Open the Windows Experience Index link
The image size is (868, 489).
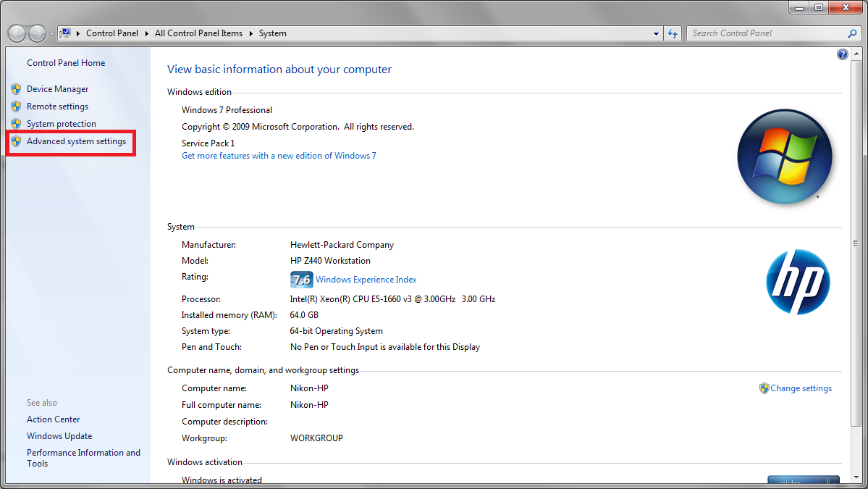tap(366, 280)
